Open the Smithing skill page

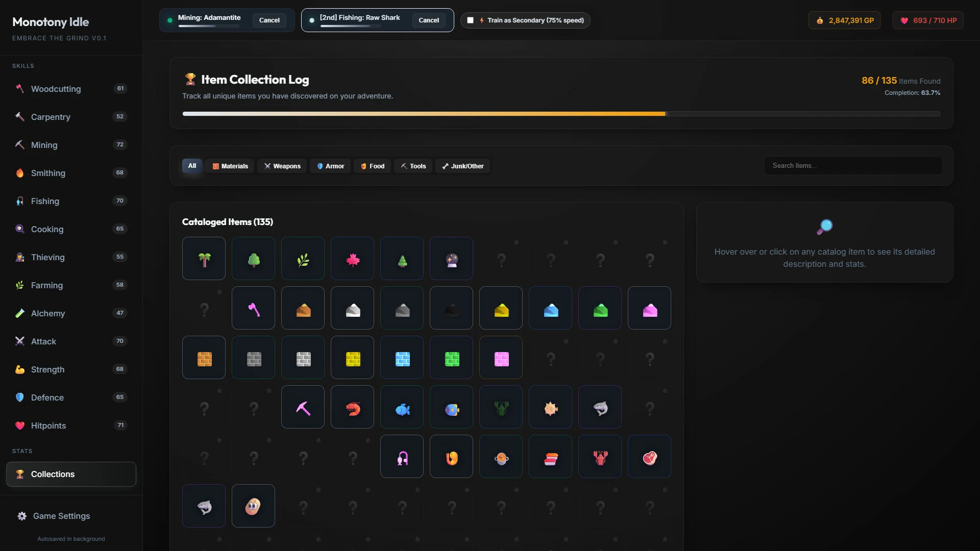[71, 173]
